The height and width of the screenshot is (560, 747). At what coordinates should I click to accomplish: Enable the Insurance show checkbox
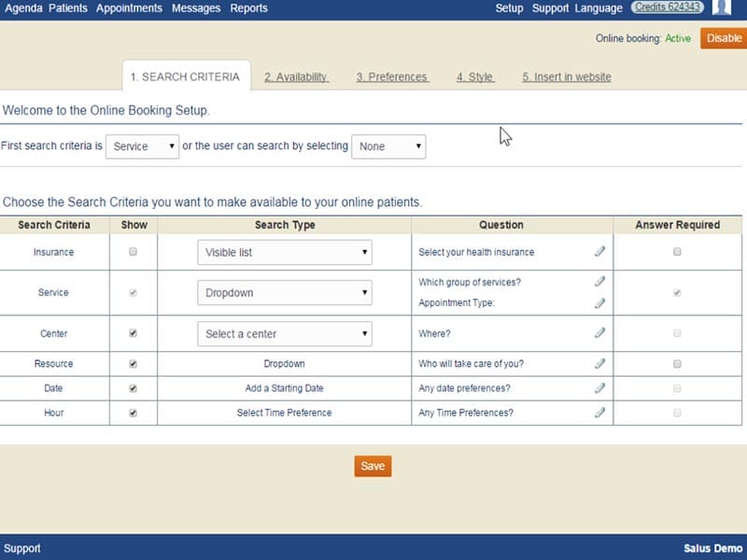click(x=133, y=251)
